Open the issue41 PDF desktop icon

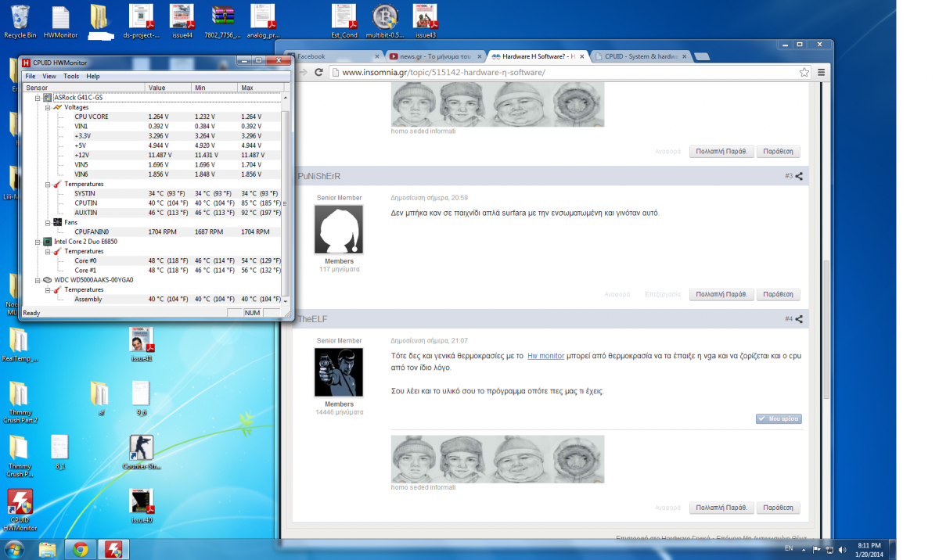142,345
